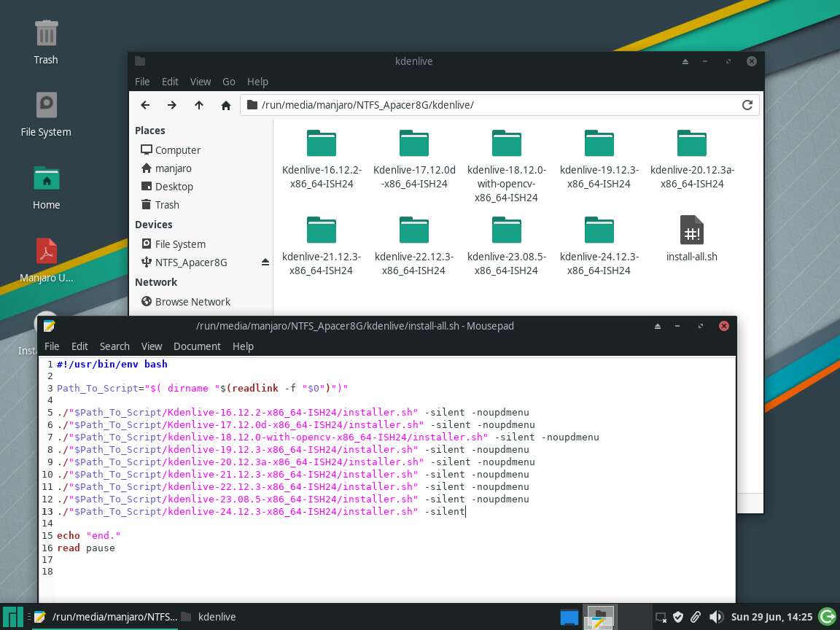Open the Manjaro start menu

(x=12, y=617)
